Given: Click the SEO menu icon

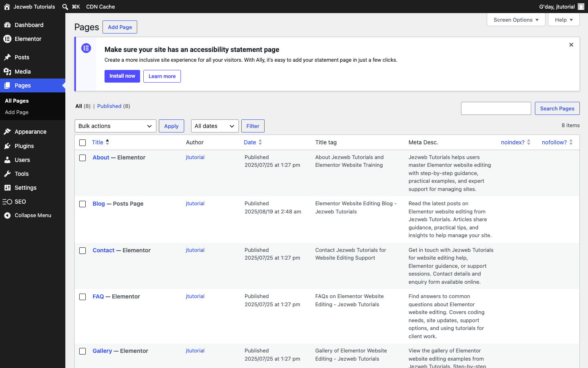Looking at the screenshot, I should click(x=7, y=202).
